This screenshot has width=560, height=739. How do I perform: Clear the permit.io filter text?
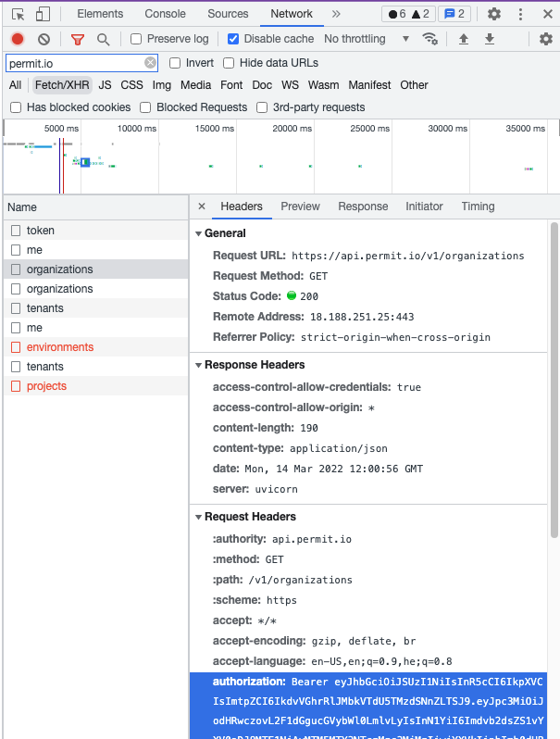(x=150, y=63)
